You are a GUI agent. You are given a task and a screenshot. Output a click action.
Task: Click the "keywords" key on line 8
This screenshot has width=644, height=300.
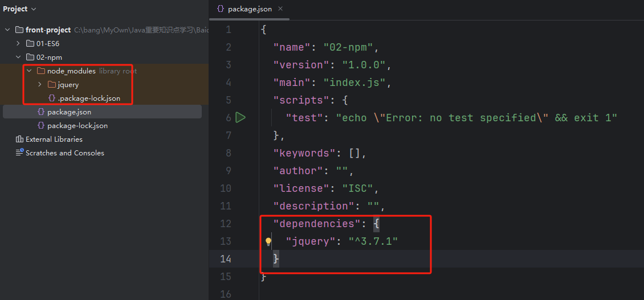pyautogui.click(x=305, y=153)
